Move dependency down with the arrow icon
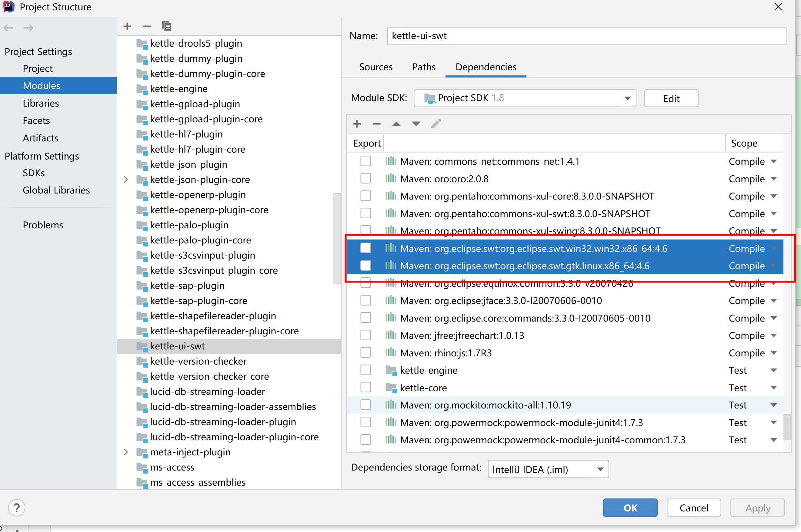The image size is (801, 532). pos(416,124)
